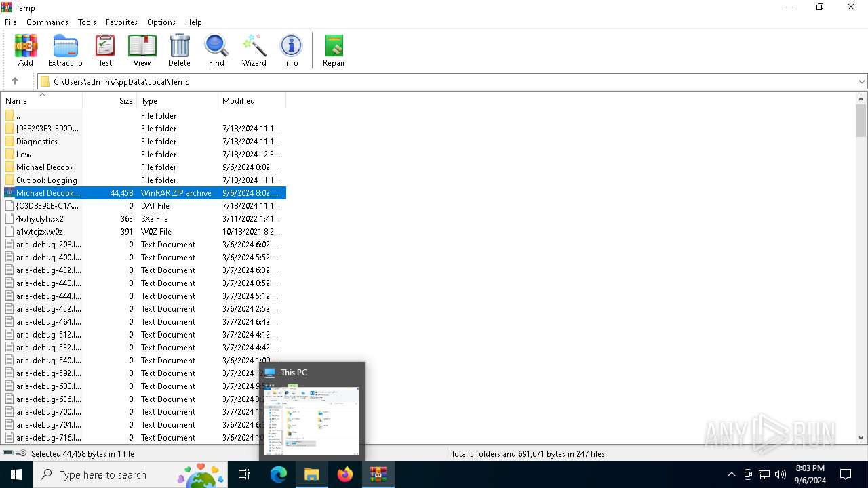Open File Explorer taskbar icon
The image size is (868, 488).
[x=312, y=474]
